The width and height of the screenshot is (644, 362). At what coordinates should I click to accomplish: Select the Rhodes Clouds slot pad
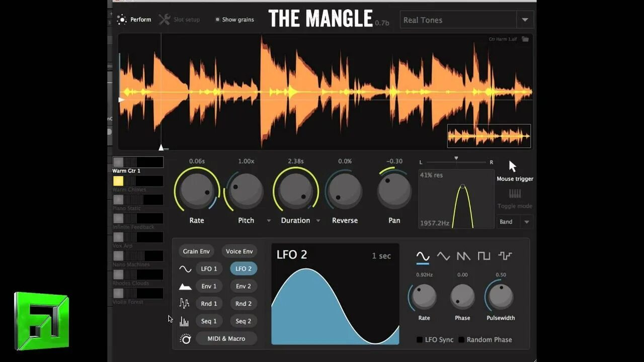click(x=118, y=274)
